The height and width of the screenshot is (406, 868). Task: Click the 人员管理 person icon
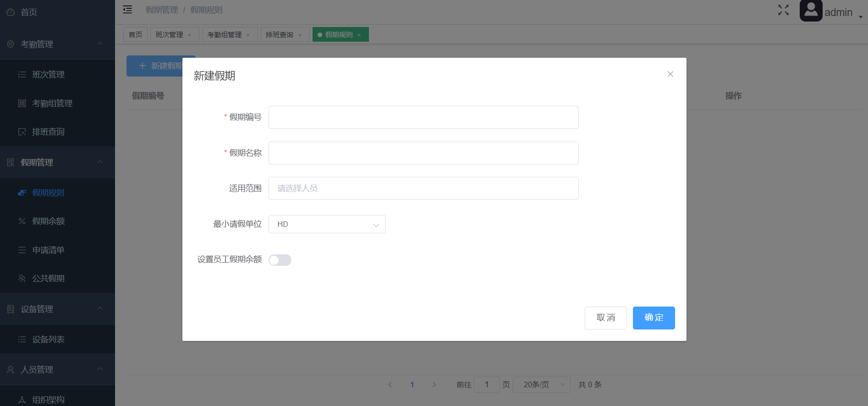point(11,370)
